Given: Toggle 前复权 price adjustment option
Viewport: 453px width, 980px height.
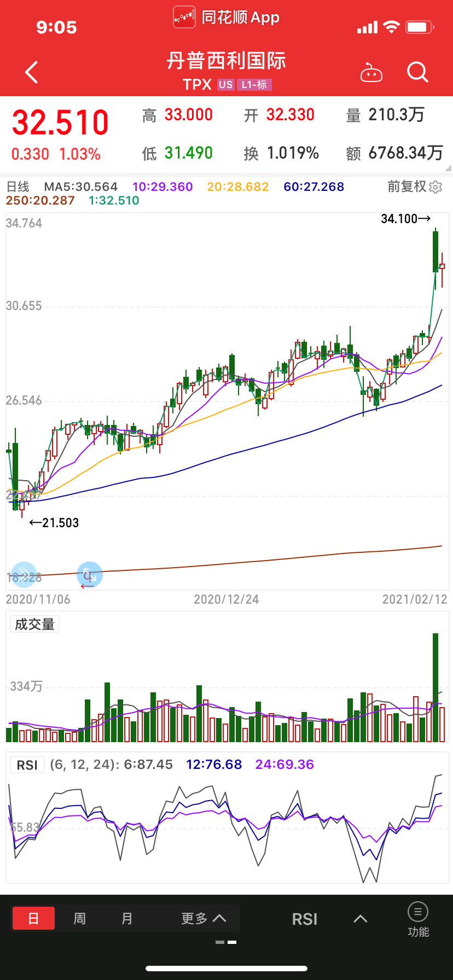Looking at the screenshot, I should [406, 186].
